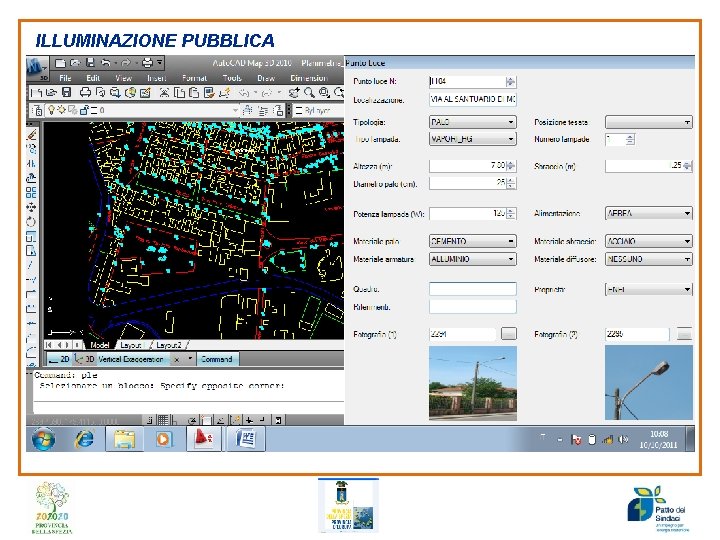
Task: Click the Save disk icon in the standard toolbar
Action: [67, 93]
